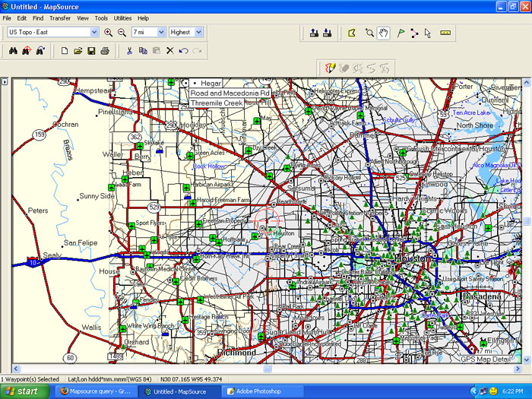The width and height of the screenshot is (532, 399).
Task: Switch to Adobe Photoshop taskbar button
Action: pos(261,391)
